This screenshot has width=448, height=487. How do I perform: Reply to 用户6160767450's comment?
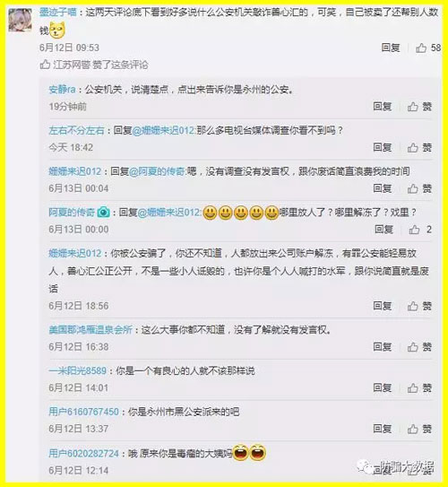coord(383,429)
